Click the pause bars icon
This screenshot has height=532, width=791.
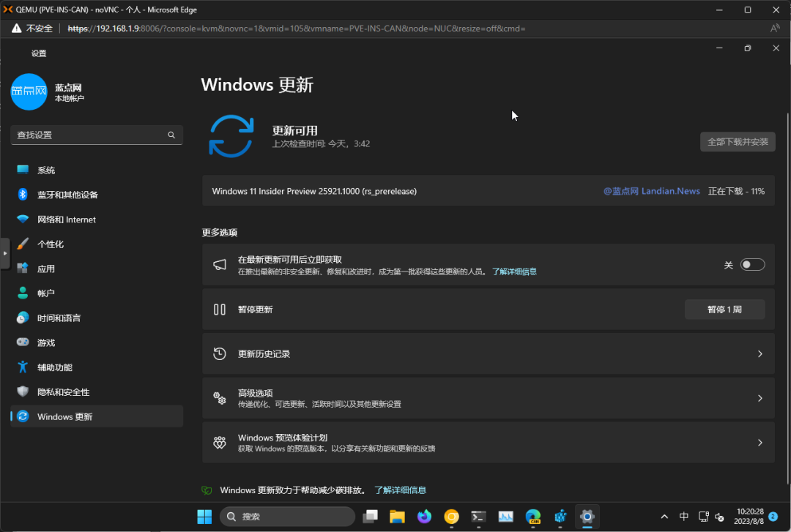tap(220, 309)
